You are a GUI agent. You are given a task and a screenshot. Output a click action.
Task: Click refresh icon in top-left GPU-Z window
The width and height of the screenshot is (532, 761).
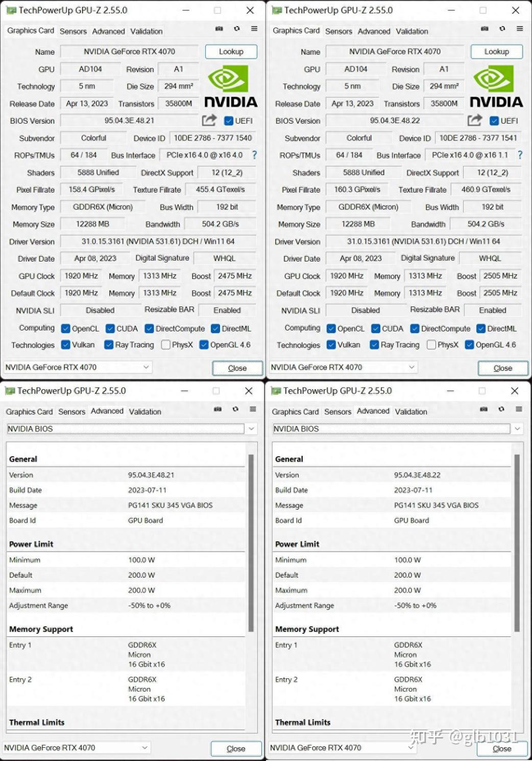point(237,29)
